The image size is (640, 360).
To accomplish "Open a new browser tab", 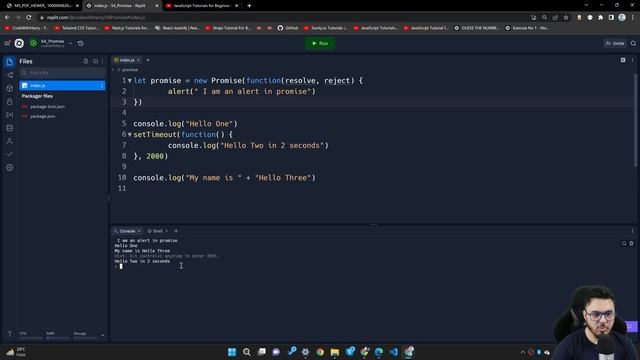I will (249, 6).
